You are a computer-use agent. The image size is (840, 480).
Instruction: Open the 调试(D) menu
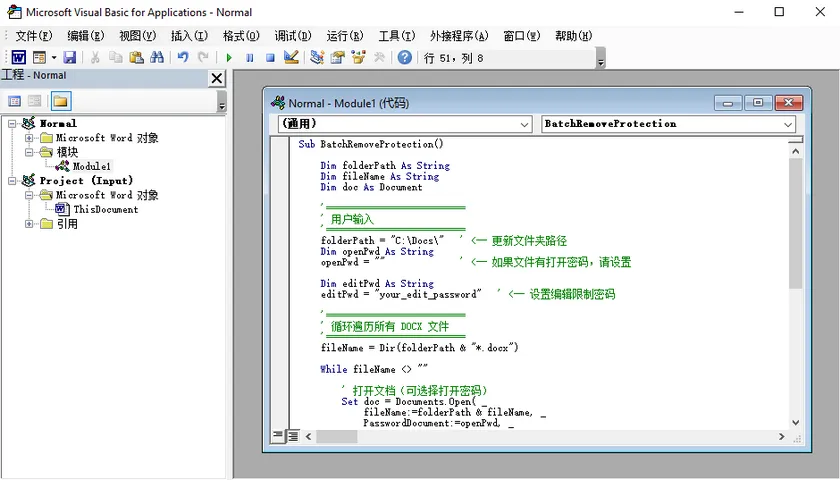[293, 36]
